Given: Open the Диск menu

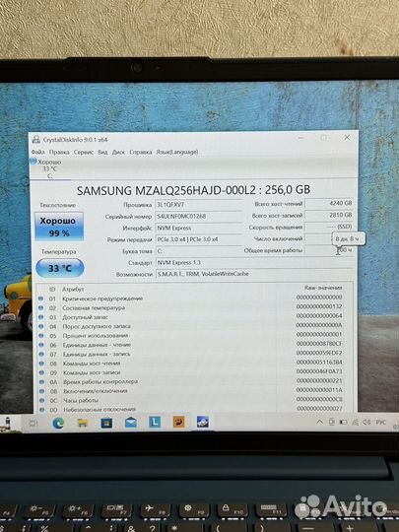Looking at the screenshot, I should pyautogui.click(x=118, y=152).
